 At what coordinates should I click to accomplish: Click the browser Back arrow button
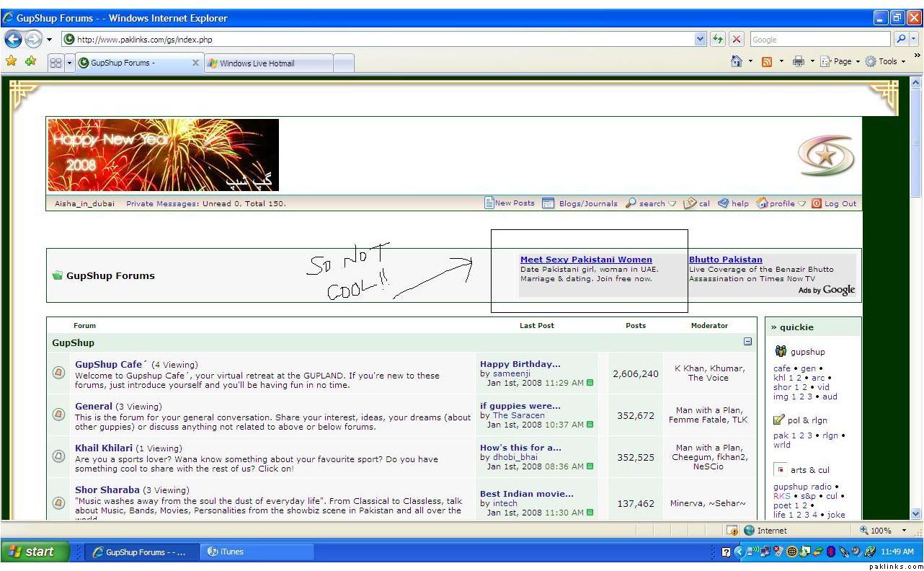[13, 40]
